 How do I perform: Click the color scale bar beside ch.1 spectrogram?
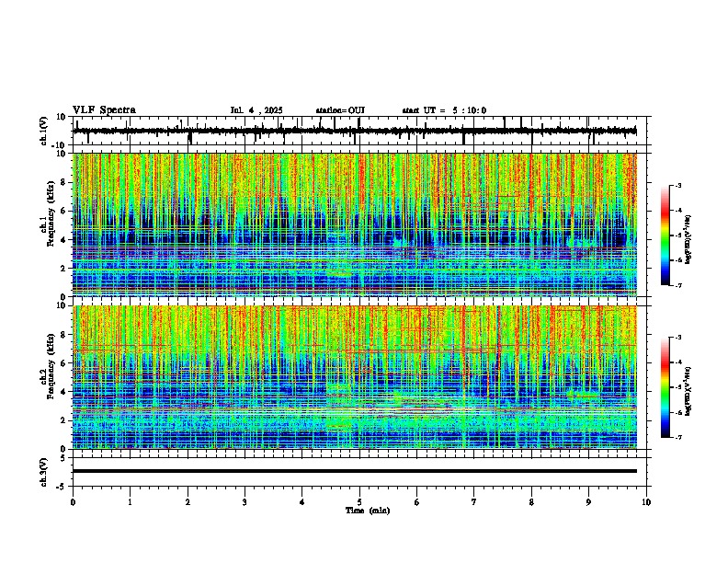(x=665, y=236)
